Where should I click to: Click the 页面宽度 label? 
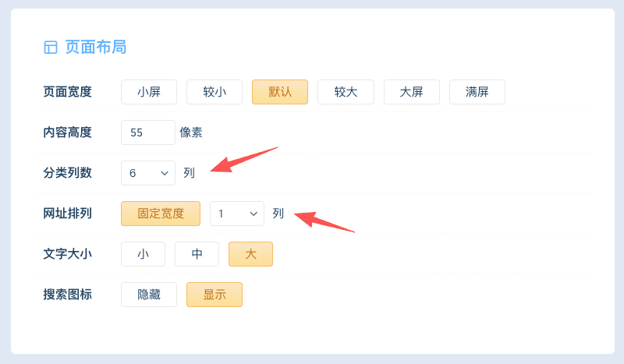(67, 92)
